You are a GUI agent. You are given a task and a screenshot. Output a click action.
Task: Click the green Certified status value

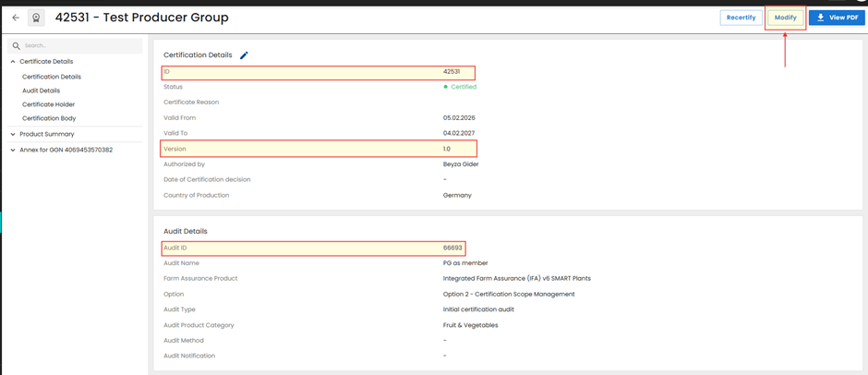tap(460, 87)
